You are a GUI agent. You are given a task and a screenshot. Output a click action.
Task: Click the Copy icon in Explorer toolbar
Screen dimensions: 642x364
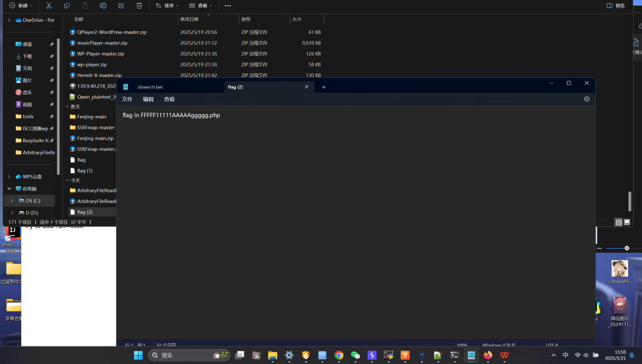(x=66, y=6)
